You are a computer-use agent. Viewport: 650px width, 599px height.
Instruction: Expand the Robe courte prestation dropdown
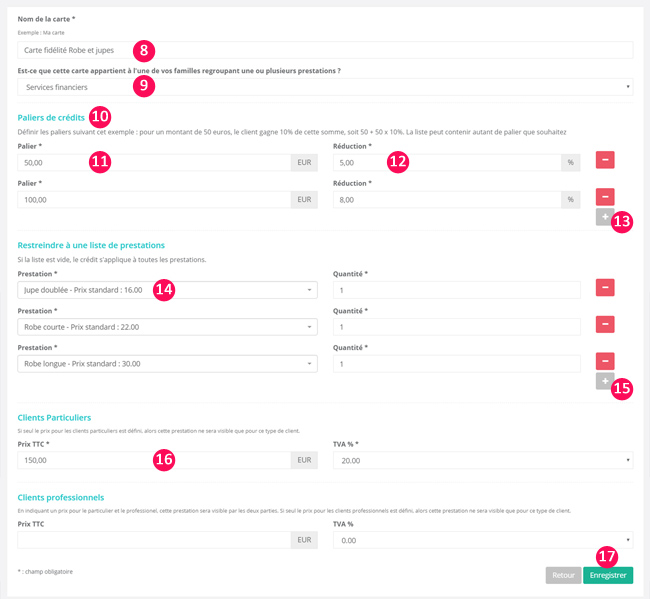click(168, 326)
